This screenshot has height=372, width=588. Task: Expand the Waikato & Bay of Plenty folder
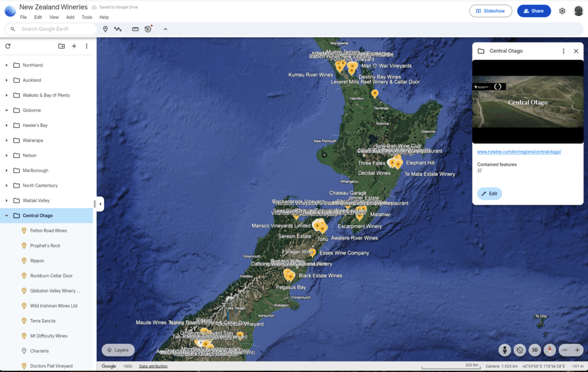pos(6,95)
